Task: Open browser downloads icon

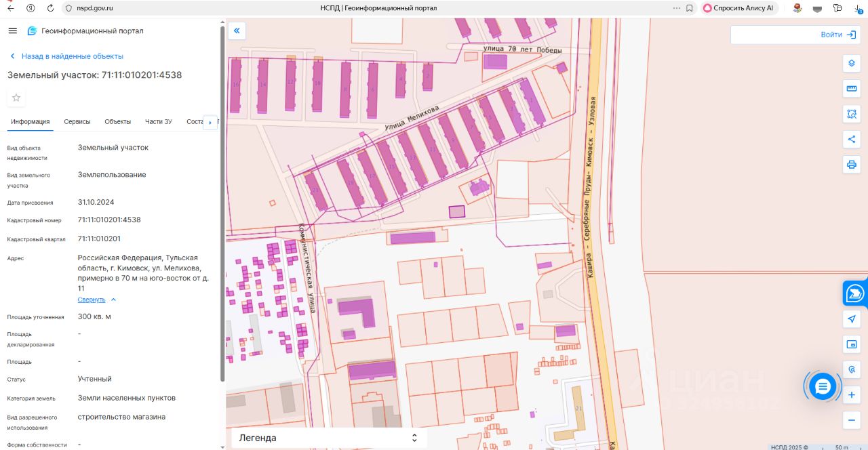Action: (858, 8)
